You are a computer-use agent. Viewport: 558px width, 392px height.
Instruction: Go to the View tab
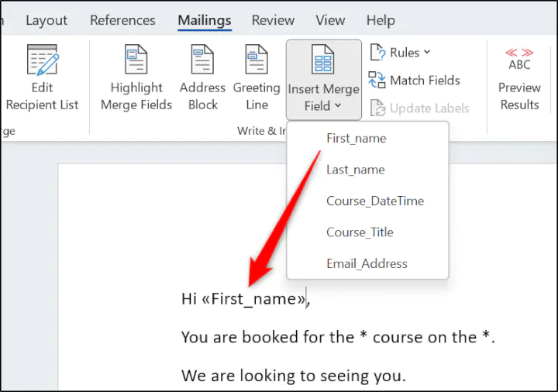coord(330,20)
